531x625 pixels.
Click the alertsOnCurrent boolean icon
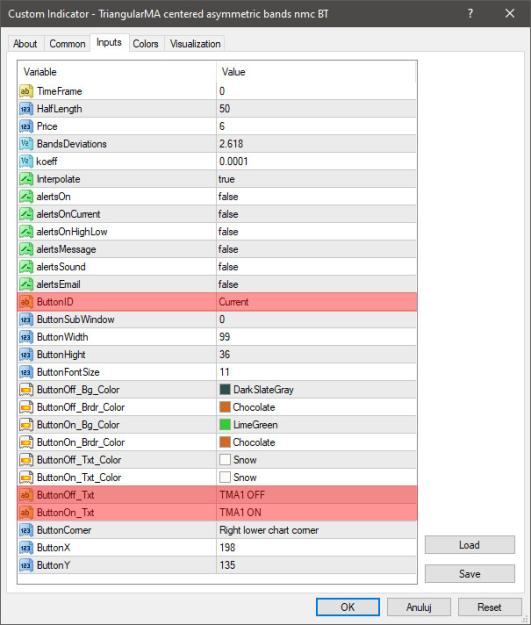pyautogui.click(x=26, y=214)
